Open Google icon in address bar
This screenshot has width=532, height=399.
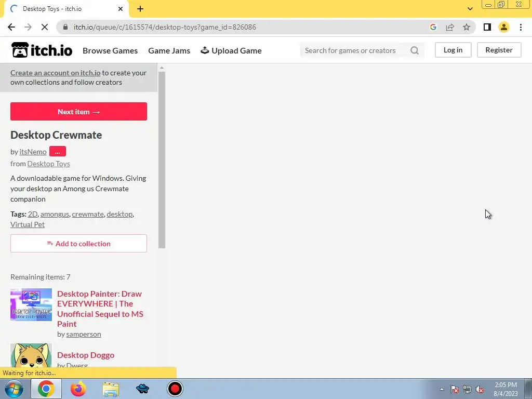(433, 27)
